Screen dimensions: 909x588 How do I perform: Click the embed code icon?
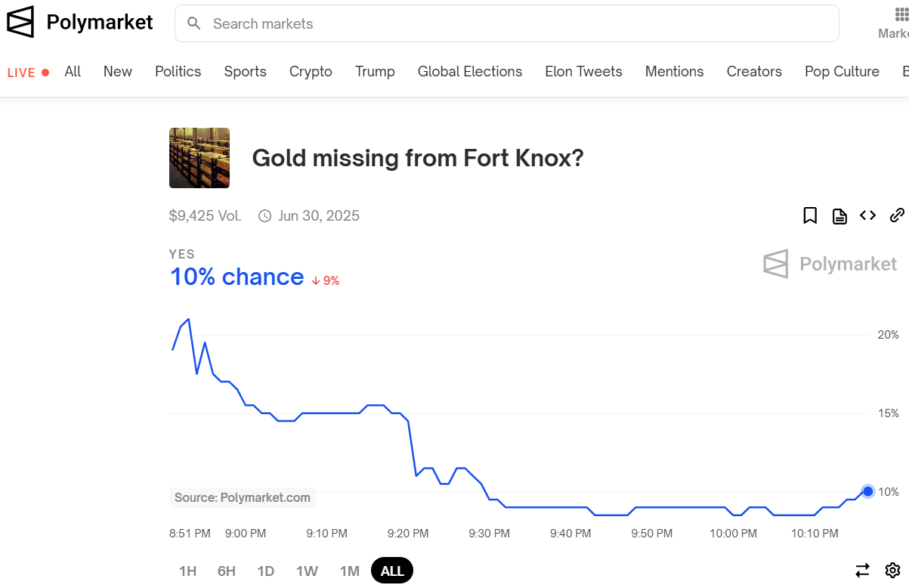868,216
